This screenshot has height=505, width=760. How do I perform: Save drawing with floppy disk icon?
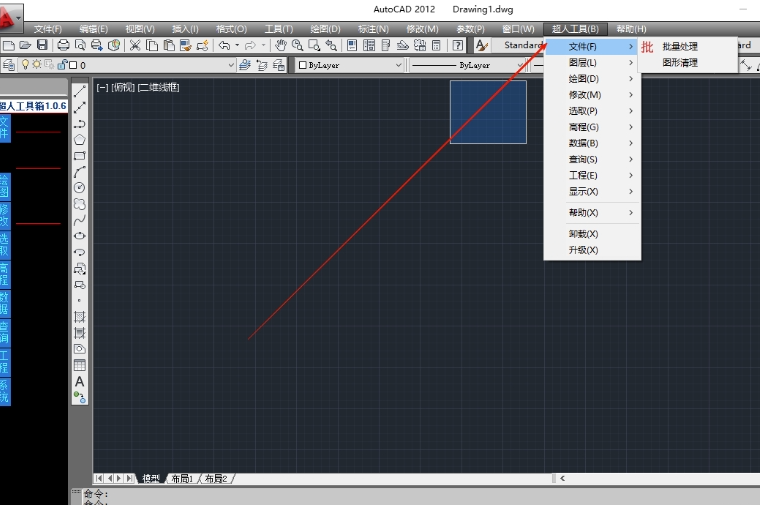click(42, 46)
